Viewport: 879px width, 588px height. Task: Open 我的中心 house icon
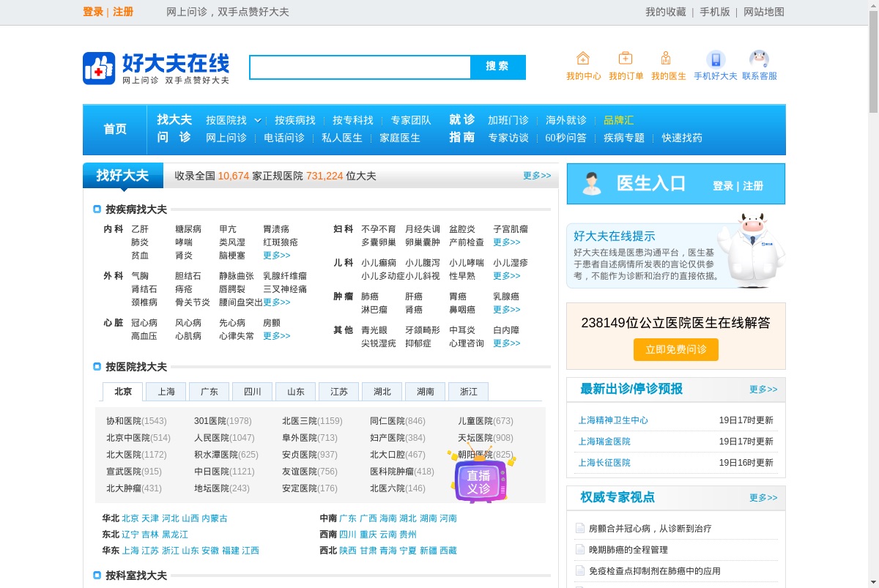583,59
